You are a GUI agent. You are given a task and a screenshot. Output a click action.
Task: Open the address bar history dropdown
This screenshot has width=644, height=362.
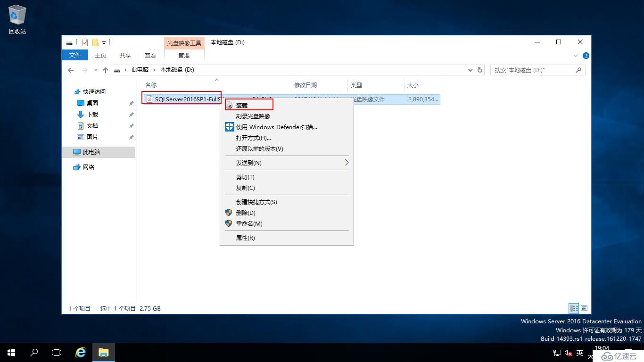tap(471, 70)
